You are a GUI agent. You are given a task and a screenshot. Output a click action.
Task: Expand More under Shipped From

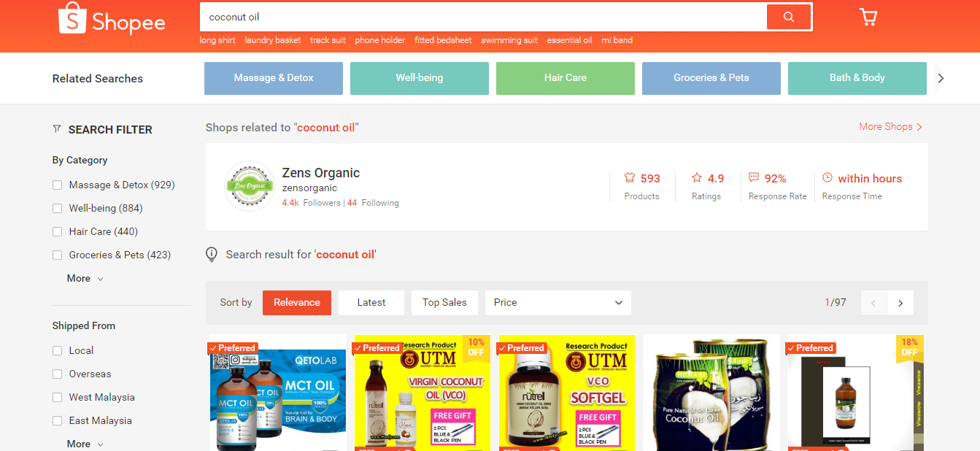coord(85,444)
